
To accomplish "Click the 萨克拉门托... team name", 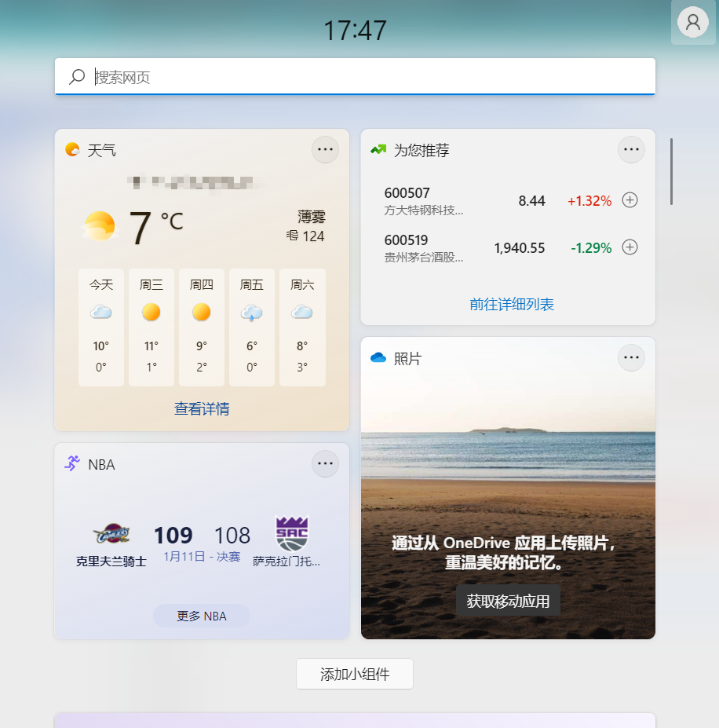I will [287, 562].
